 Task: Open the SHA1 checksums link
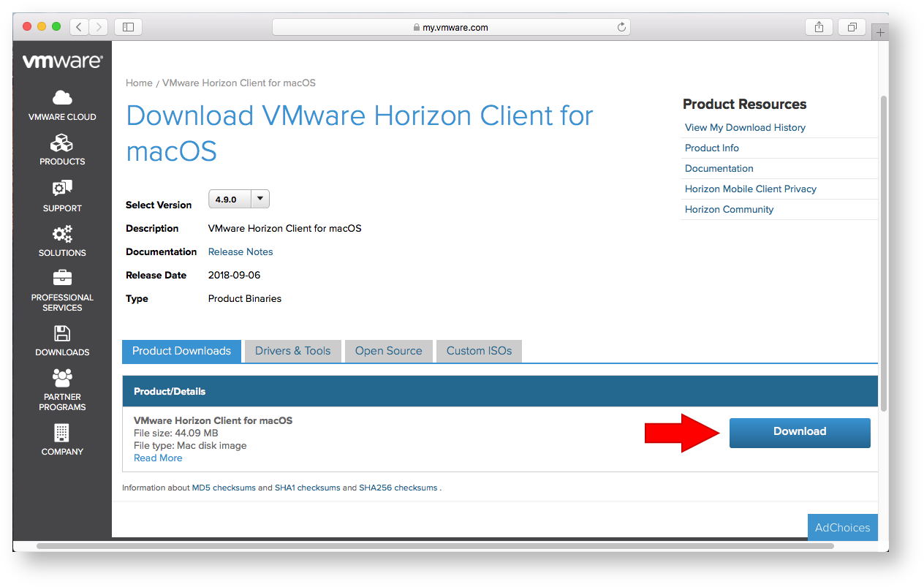(x=307, y=488)
